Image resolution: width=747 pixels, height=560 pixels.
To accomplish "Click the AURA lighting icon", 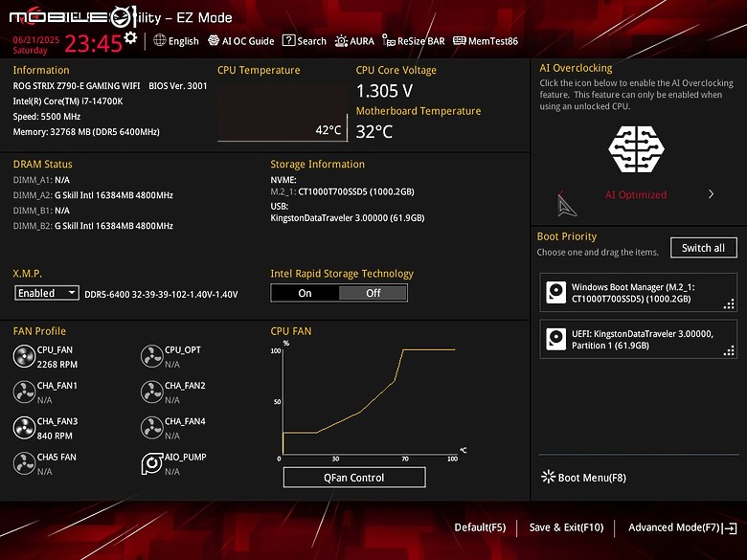I will click(341, 41).
